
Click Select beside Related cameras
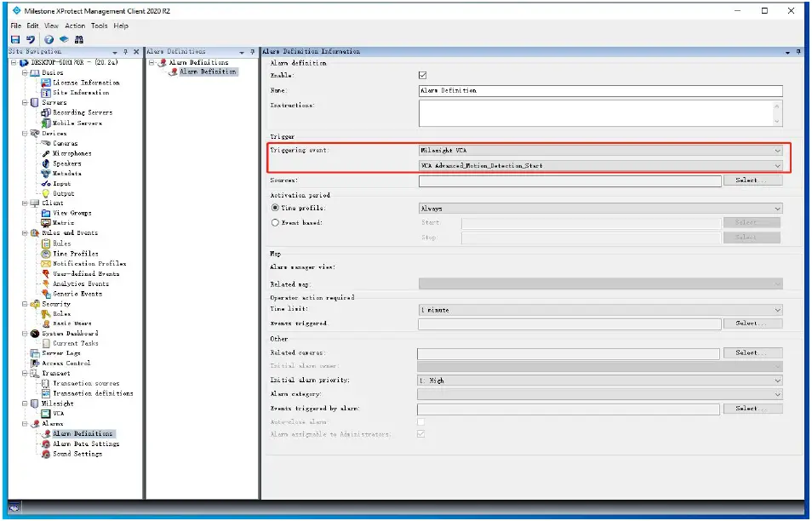click(752, 352)
